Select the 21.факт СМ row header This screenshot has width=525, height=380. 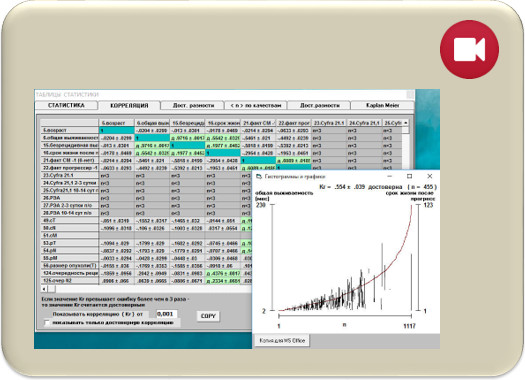[x=70, y=160]
